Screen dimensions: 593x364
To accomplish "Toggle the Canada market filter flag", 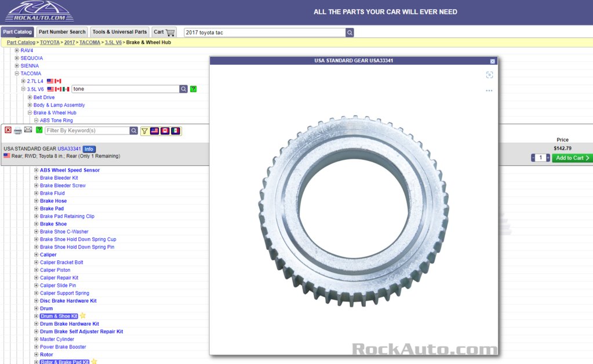I will click(165, 131).
